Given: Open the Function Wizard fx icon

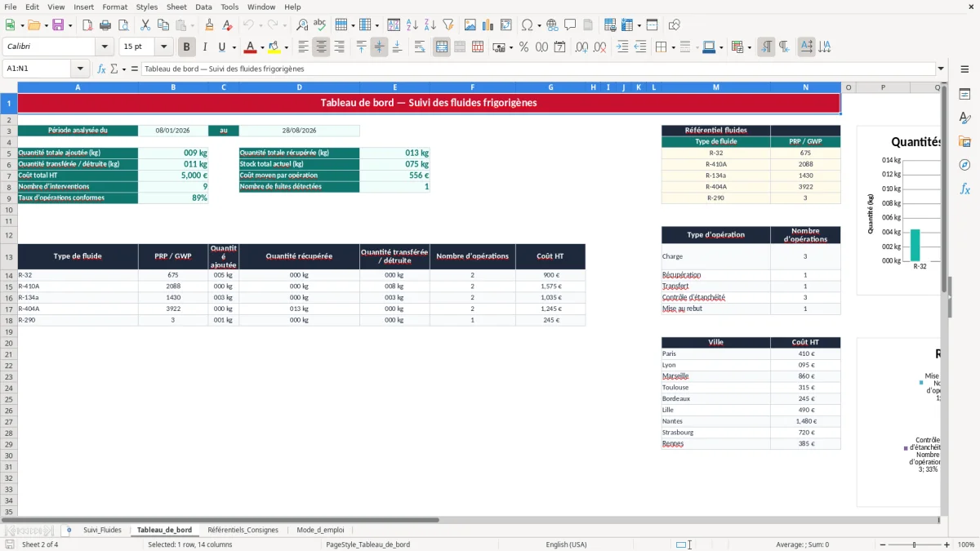Looking at the screenshot, I should [x=102, y=69].
